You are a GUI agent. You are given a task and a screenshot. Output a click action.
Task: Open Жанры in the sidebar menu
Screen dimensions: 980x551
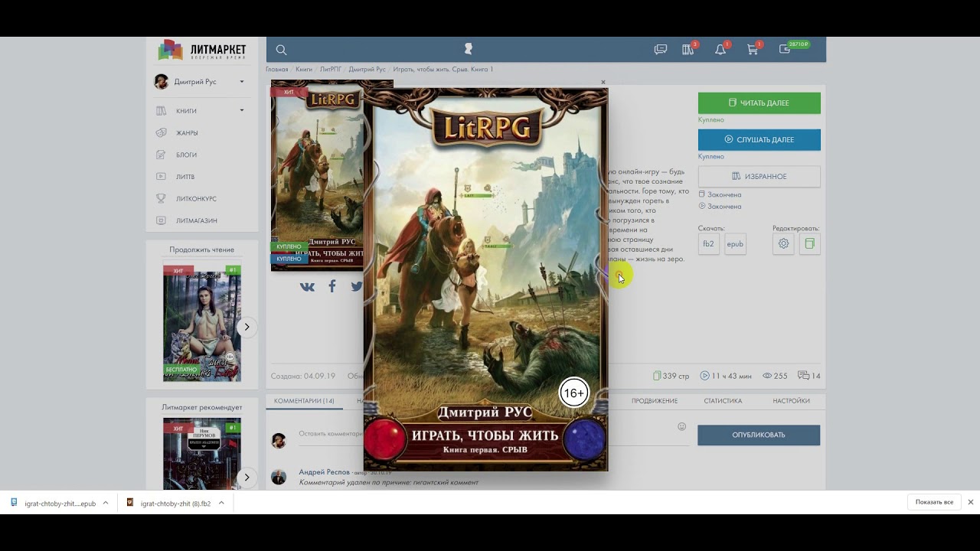coord(187,132)
